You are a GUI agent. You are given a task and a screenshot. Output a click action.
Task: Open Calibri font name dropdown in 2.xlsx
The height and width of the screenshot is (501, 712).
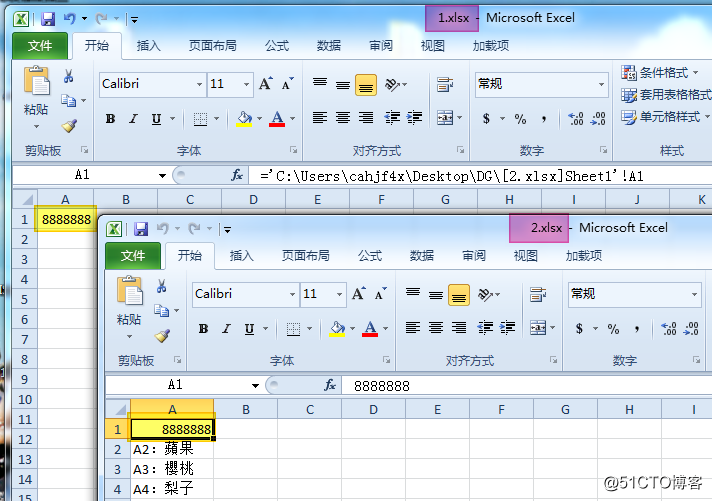[x=292, y=294]
